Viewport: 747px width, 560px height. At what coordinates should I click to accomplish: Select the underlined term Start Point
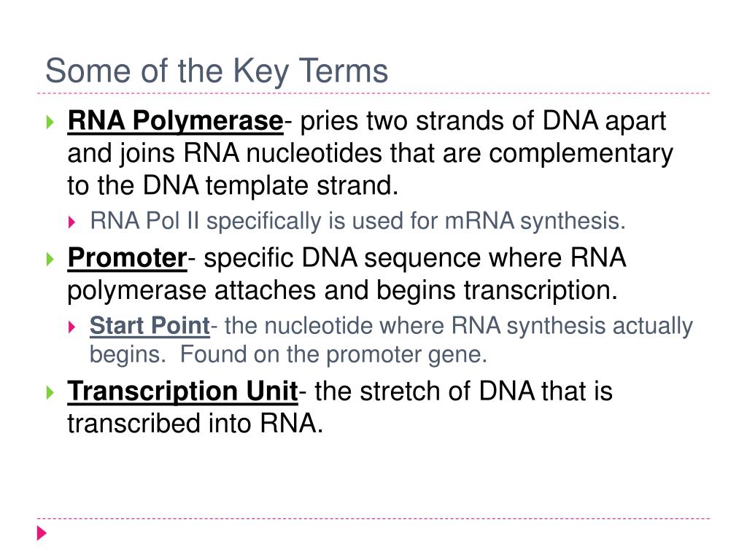click(150, 326)
